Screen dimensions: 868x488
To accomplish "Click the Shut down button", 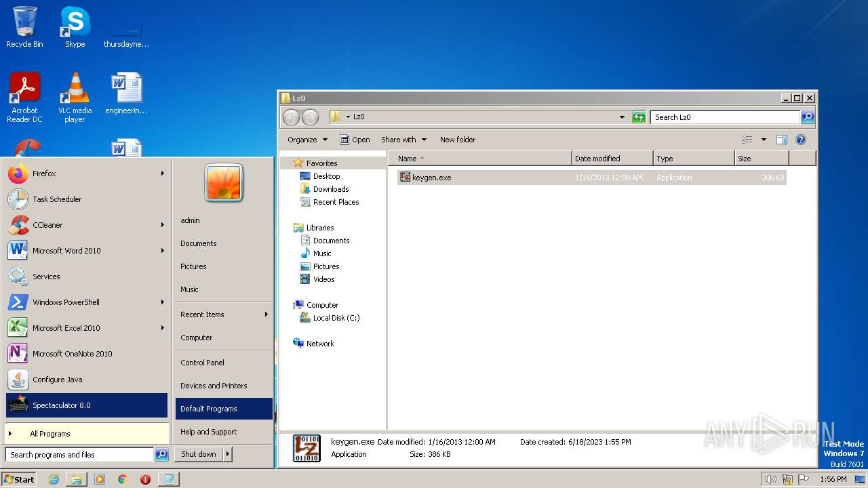I will pos(198,454).
